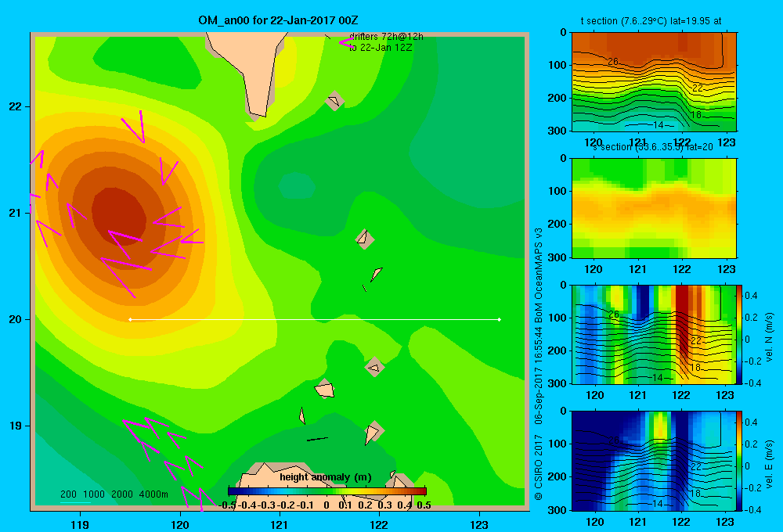Click longitude 123 beneath the vel. E section
783x532 pixels.
click(x=725, y=522)
